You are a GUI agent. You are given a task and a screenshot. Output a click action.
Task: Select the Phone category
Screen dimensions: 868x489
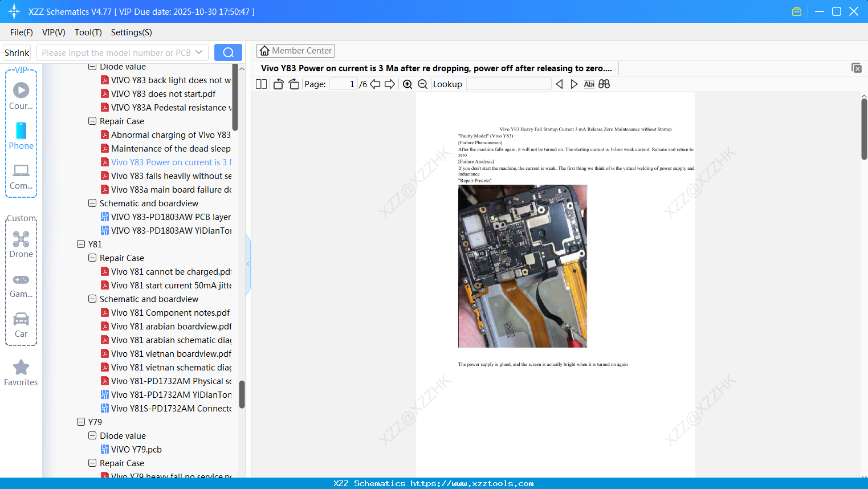pyautogui.click(x=21, y=136)
